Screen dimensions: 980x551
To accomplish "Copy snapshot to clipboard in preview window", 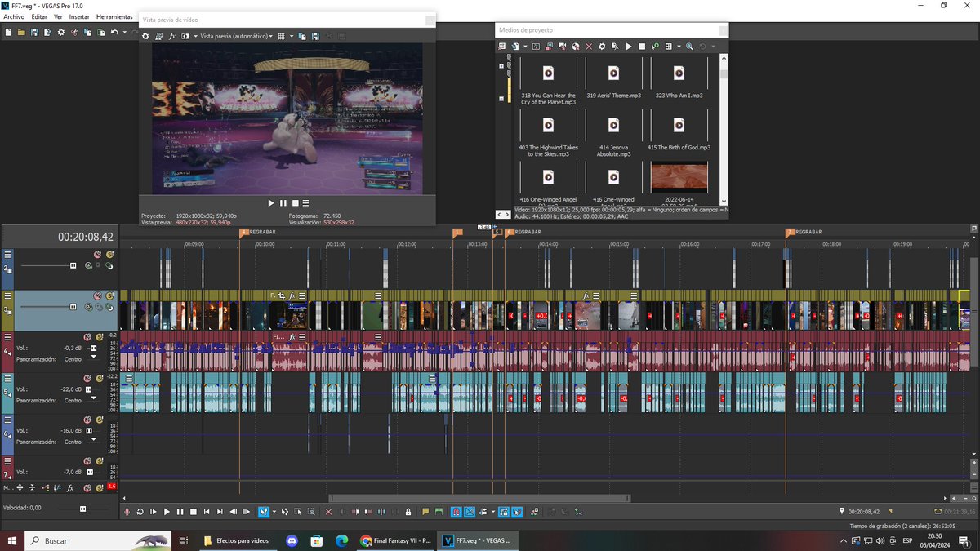I will 302,36.
